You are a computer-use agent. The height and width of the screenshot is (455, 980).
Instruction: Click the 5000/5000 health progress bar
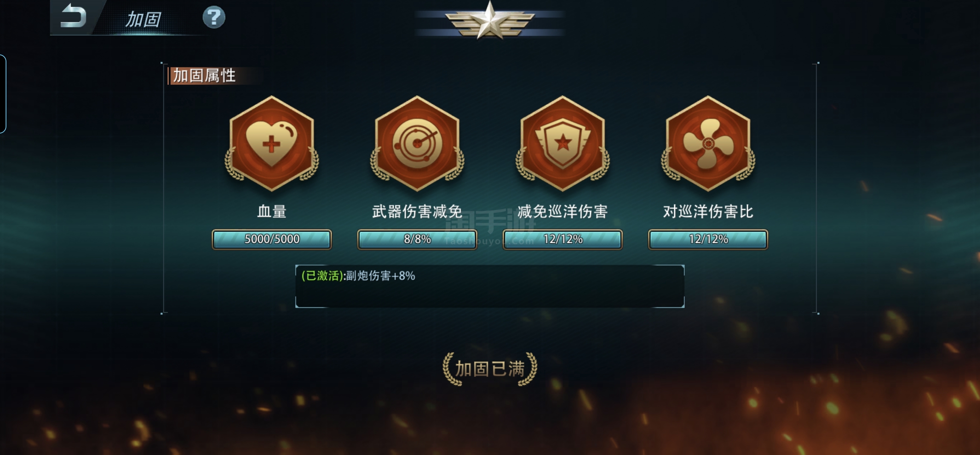272,239
